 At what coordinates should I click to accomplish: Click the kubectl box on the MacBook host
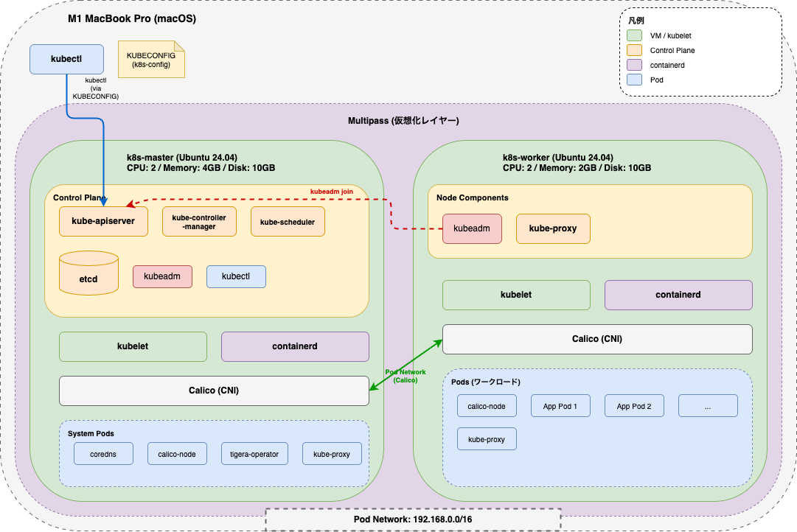[66, 59]
